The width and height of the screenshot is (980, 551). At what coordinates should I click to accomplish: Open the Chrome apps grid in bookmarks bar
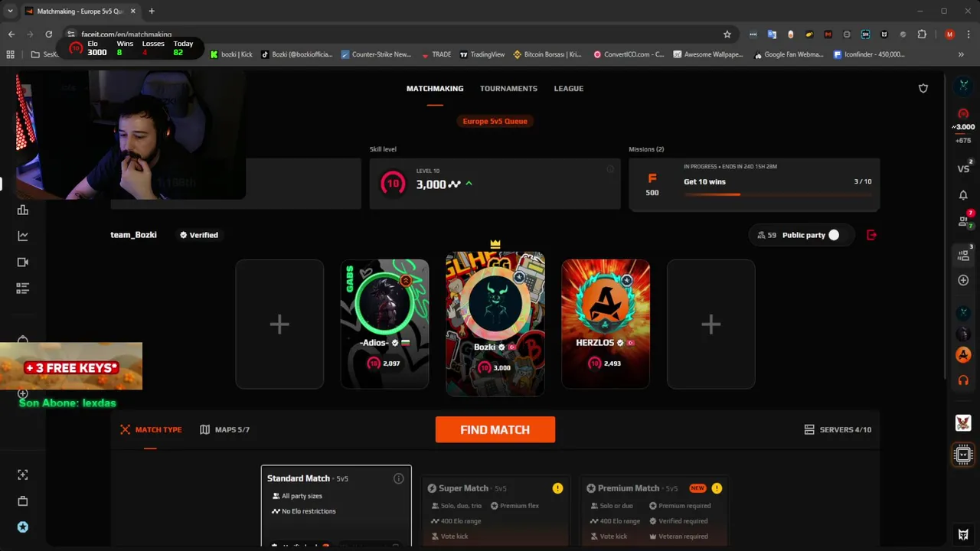[x=10, y=54]
